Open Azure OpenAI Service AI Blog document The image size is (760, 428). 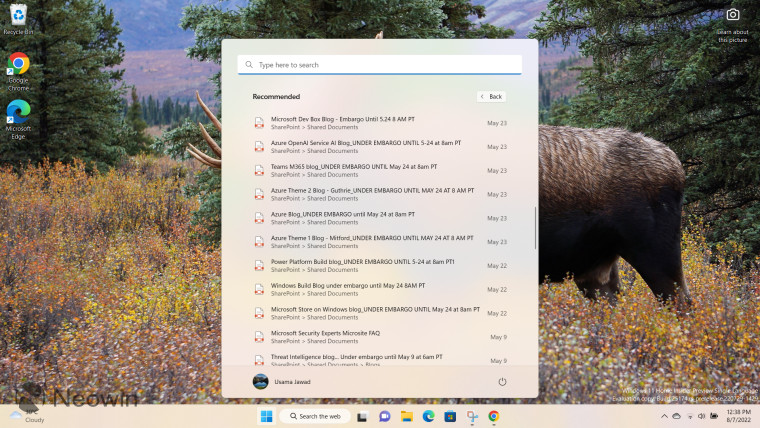click(380, 147)
